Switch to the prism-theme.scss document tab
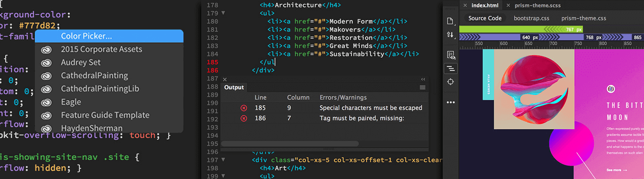The height and width of the screenshot is (179, 644). [x=538, y=5]
